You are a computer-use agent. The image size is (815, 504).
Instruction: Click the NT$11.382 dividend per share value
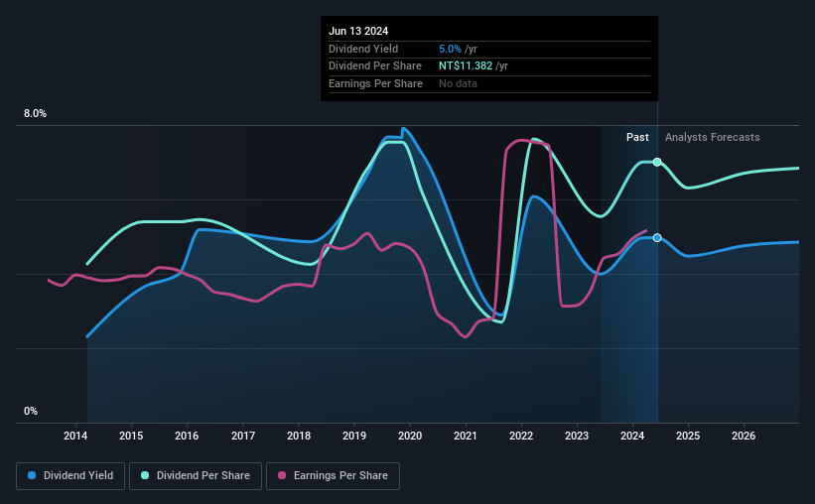[x=466, y=66]
